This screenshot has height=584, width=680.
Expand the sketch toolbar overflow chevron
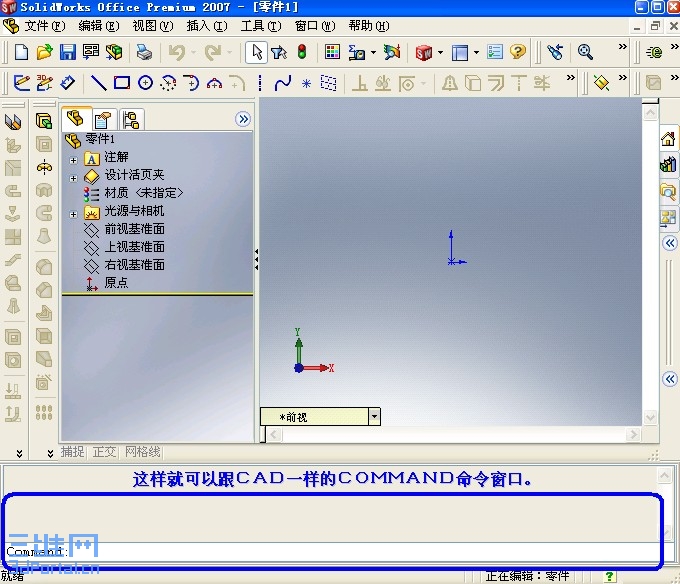[x=571, y=78]
